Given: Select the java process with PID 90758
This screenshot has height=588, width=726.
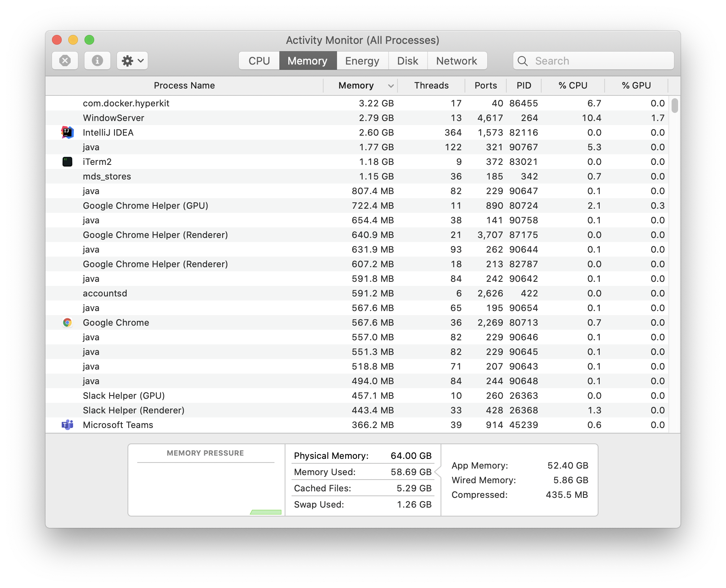Looking at the screenshot, I should tap(357, 220).
